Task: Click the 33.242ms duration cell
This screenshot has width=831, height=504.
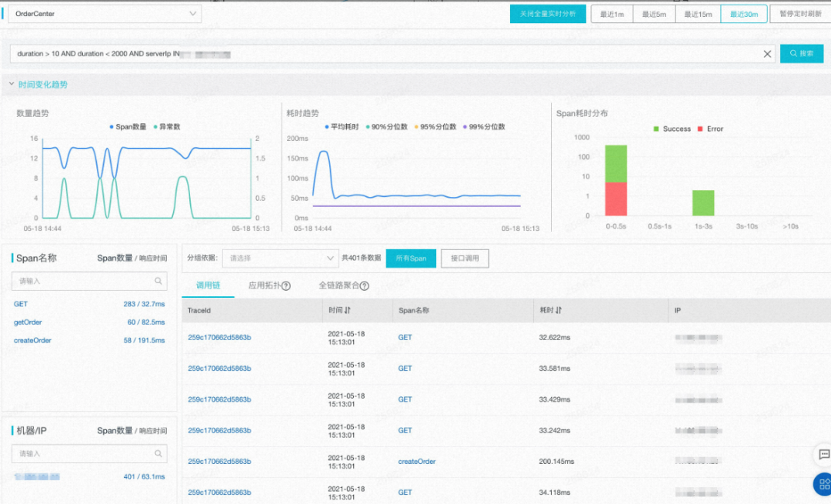Action: pos(554,431)
